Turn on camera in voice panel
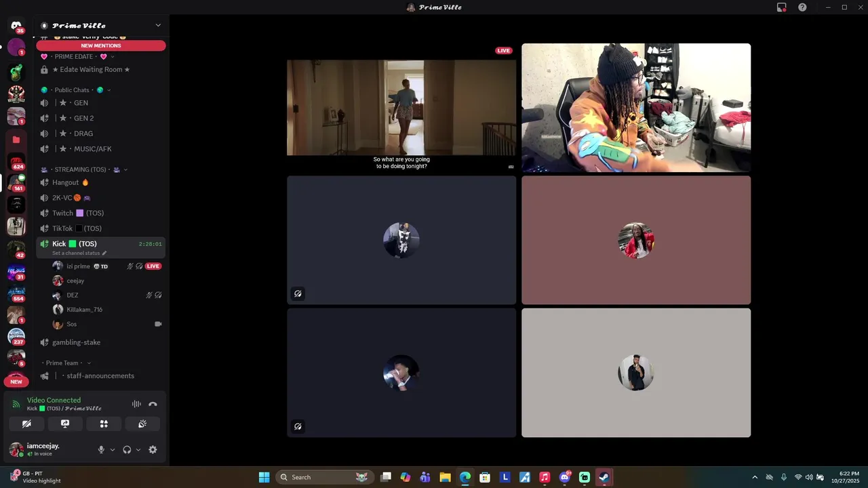This screenshot has height=488, width=868. tap(26, 424)
